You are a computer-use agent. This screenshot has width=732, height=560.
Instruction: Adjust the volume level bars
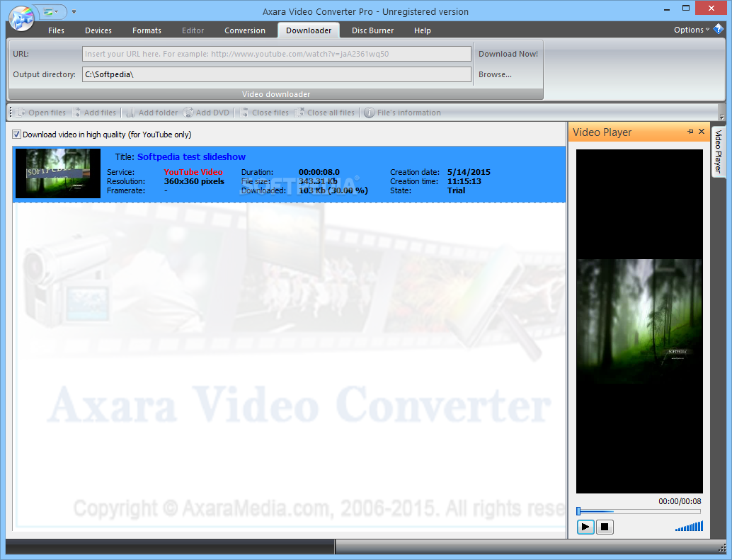[x=689, y=527]
